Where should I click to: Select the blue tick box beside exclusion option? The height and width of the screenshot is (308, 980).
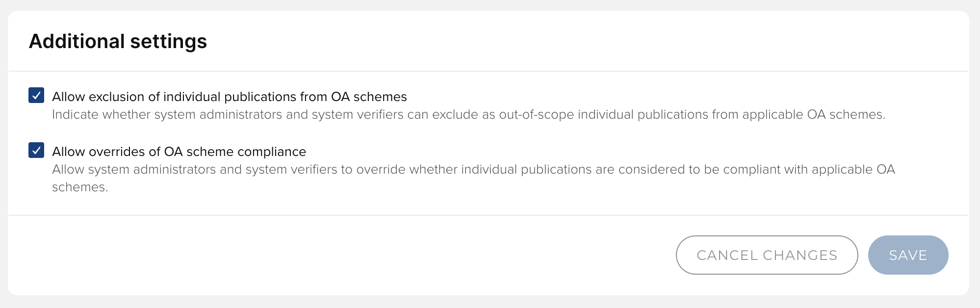[x=36, y=95]
